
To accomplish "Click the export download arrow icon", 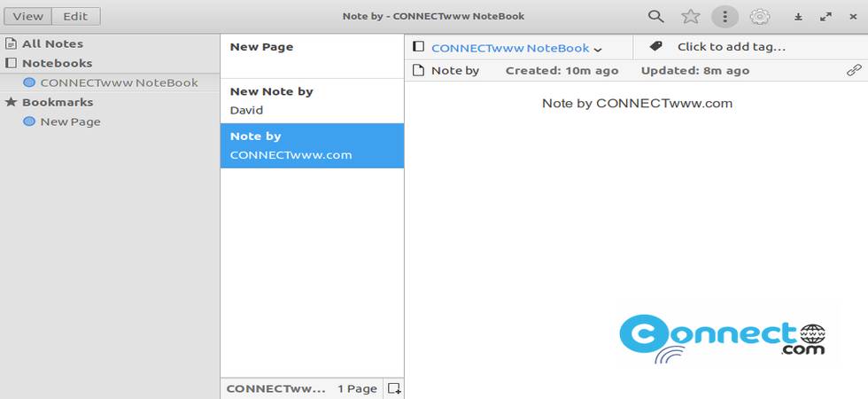I will click(x=798, y=17).
